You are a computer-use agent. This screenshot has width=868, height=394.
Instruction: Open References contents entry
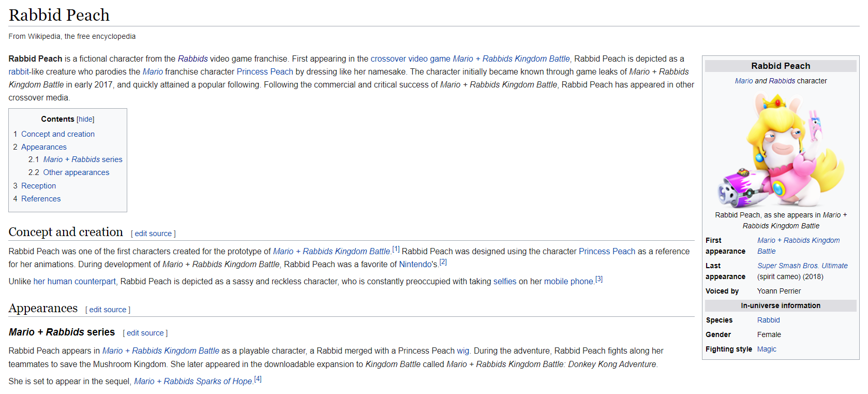tap(41, 199)
